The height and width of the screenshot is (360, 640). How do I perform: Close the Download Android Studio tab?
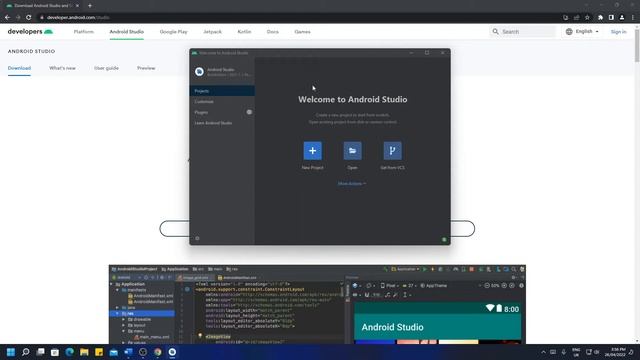pyautogui.click(x=77, y=6)
